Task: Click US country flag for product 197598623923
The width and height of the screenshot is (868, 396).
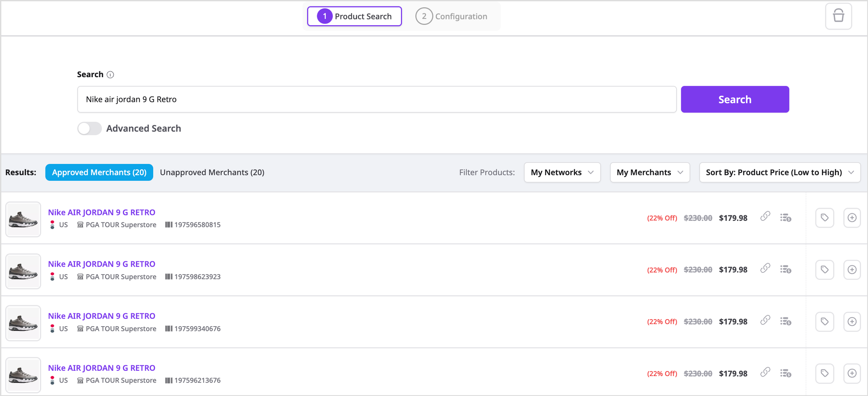Action: 52,277
